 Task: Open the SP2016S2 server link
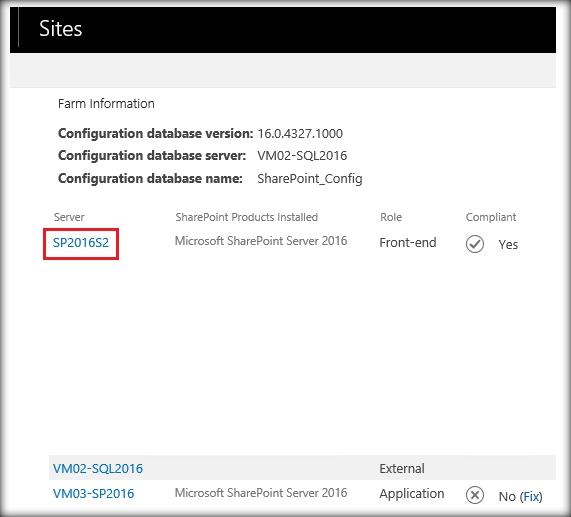coord(81,243)
